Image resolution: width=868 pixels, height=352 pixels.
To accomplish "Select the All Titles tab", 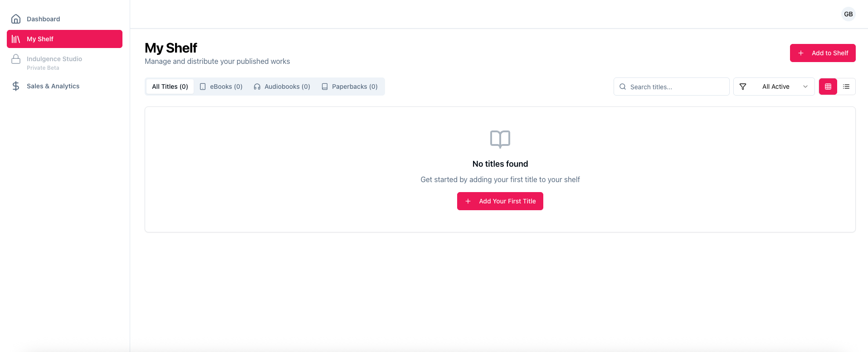I will pos(170,87).
